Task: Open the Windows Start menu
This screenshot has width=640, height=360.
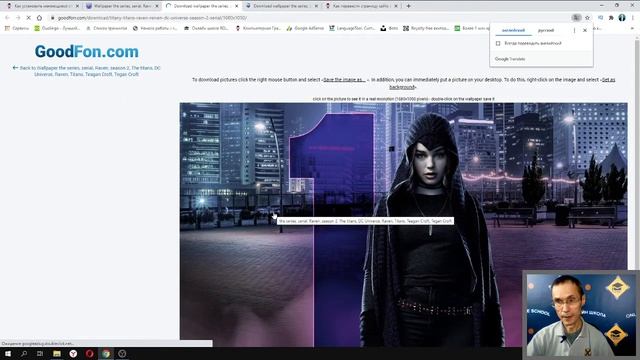Action: [x=8, y=353]
